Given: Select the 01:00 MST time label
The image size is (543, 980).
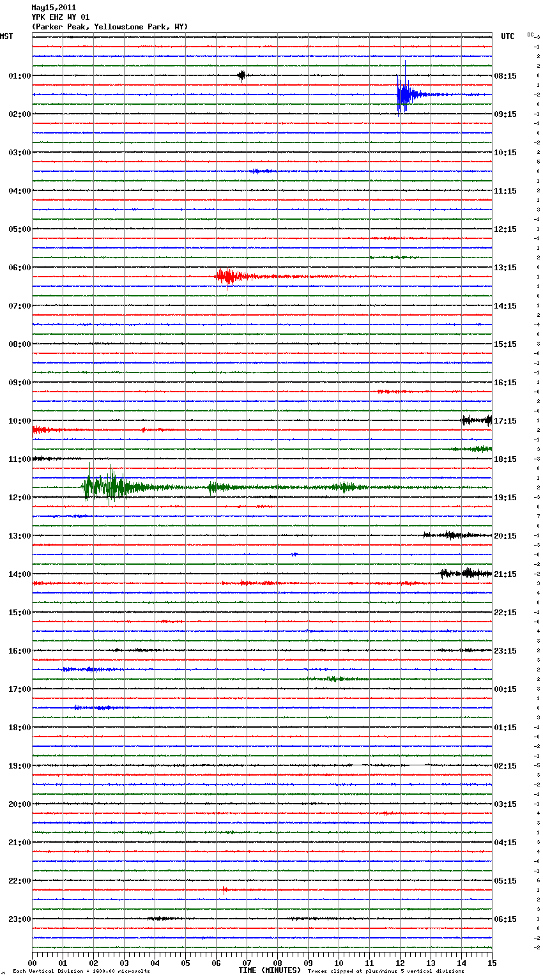Looking at the screenshot, I should 20,76.
